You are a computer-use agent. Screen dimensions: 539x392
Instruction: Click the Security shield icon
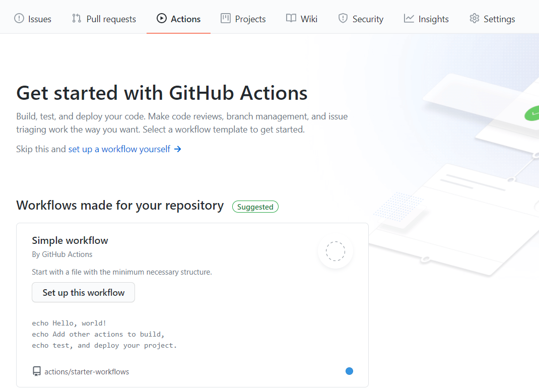click(343, 18)
